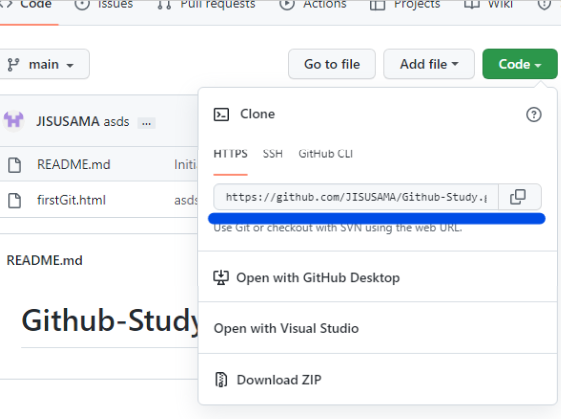Click the Clone heading text
Screen dimensions: 561x419
pos(257,114)
